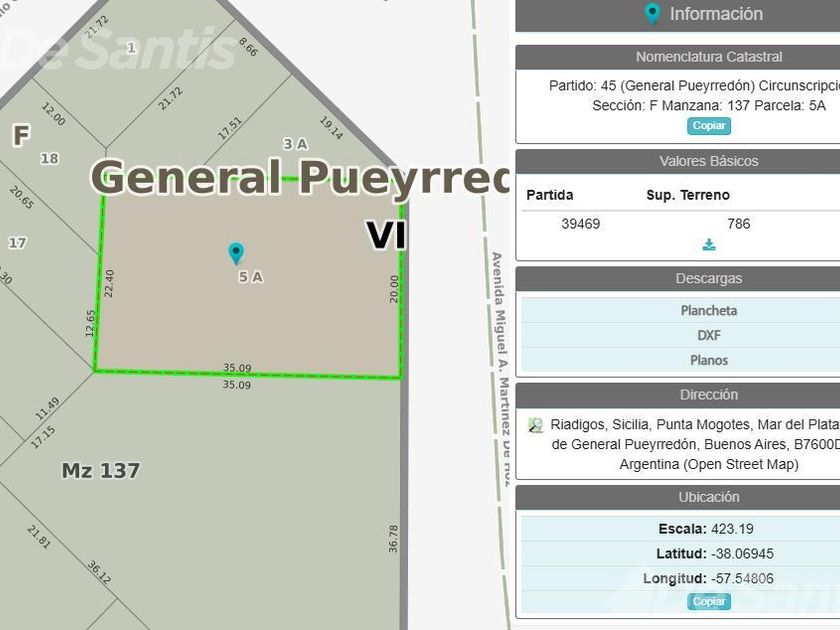Click the teal location pin on parcel 5 A
Screen dimensions: 840x630
(x=236, y=253)
